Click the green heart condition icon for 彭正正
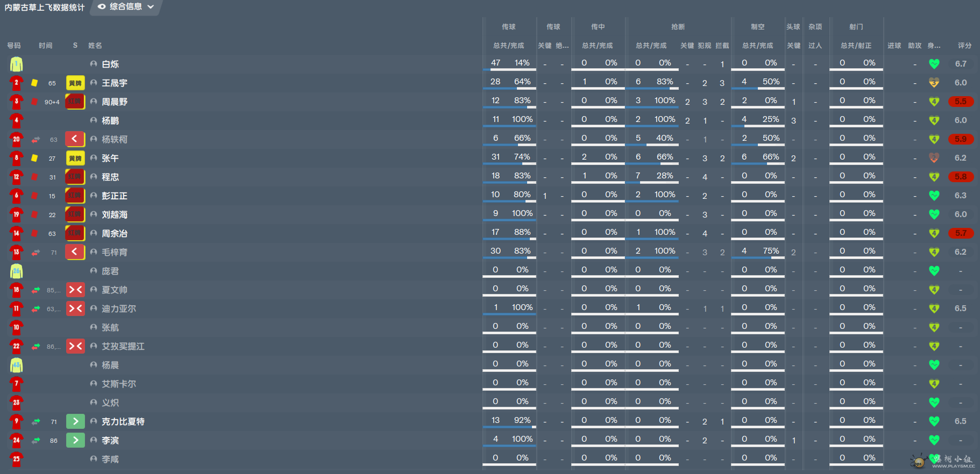 [x=934, y=196]
